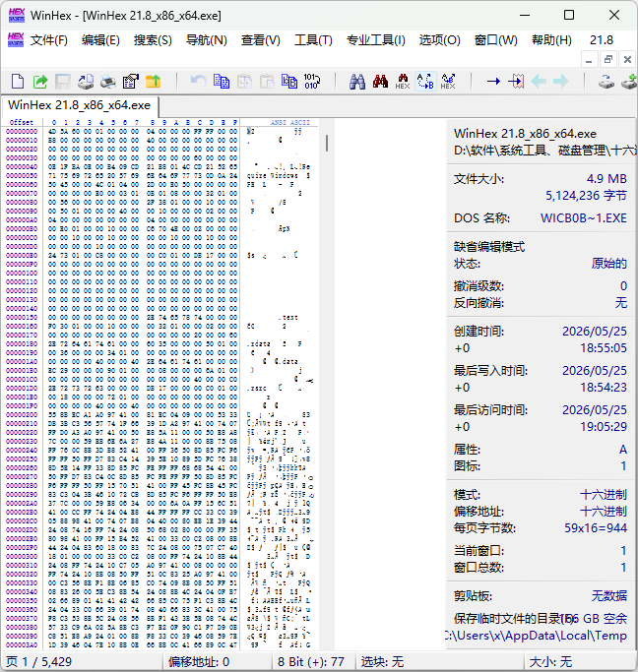
Task: Click the 大小: 无 status field
Action: click(x=581, y=662)
